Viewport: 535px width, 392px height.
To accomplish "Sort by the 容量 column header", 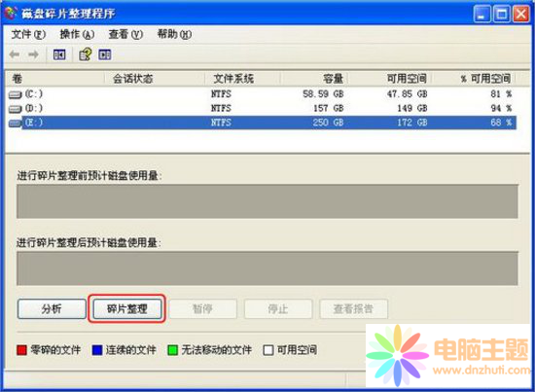I will coord(313,79).
